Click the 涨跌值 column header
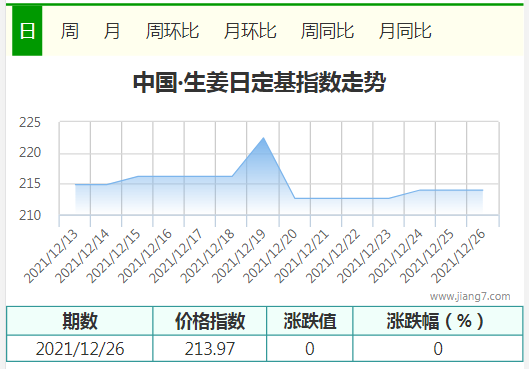Viewport: 529px width, 369px height. 310,321
